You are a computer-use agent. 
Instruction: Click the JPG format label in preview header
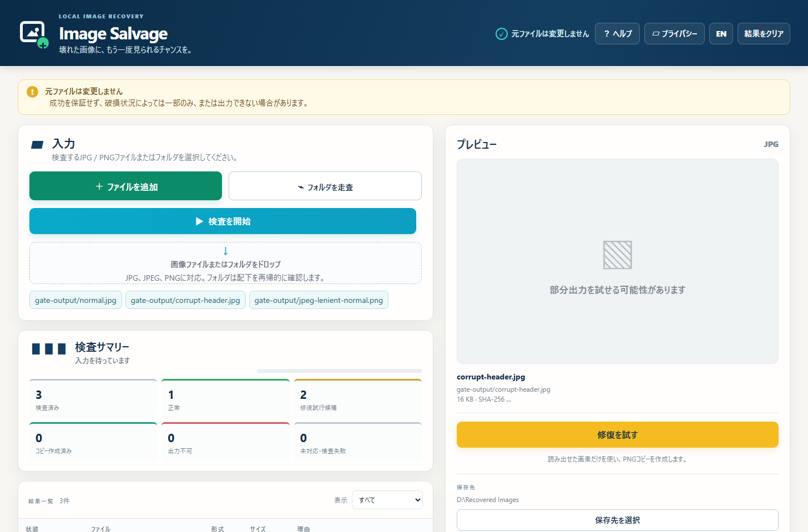tap(771, 144)
